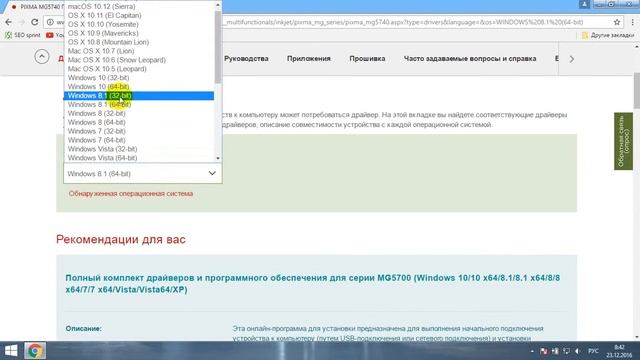Advance tabs with the right chevron arrow
Image resolution: width=640 pixels, height=360 pixels.
point(571,59)
